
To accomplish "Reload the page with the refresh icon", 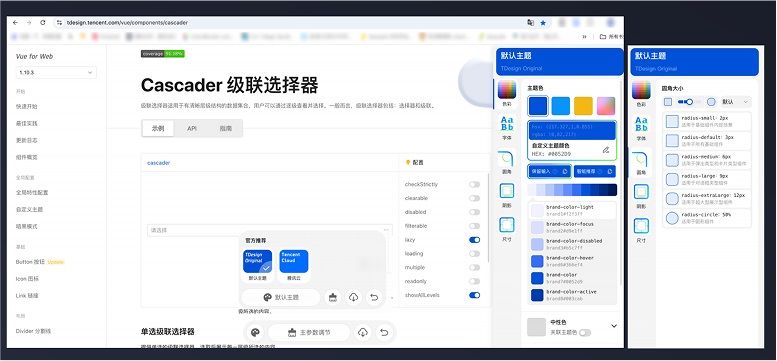I will [43, 23].
